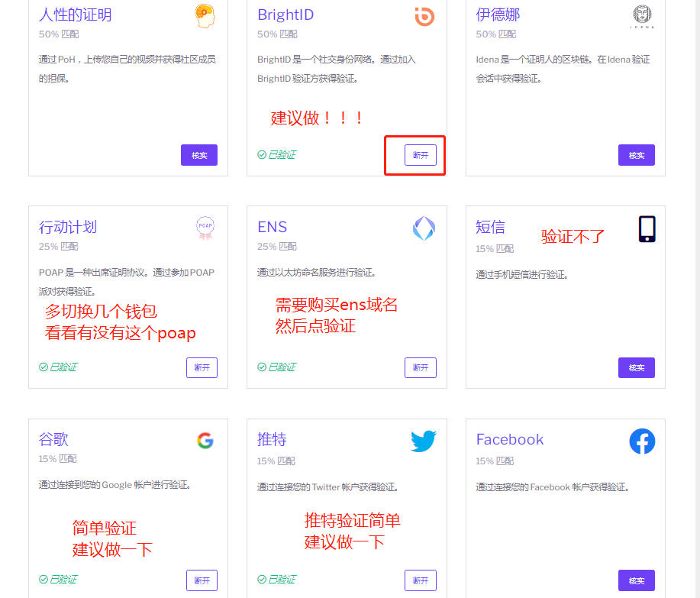Click the verified checkmark icon in ENS card
Viewport: 700px width, 598px height.
(262, 367)
